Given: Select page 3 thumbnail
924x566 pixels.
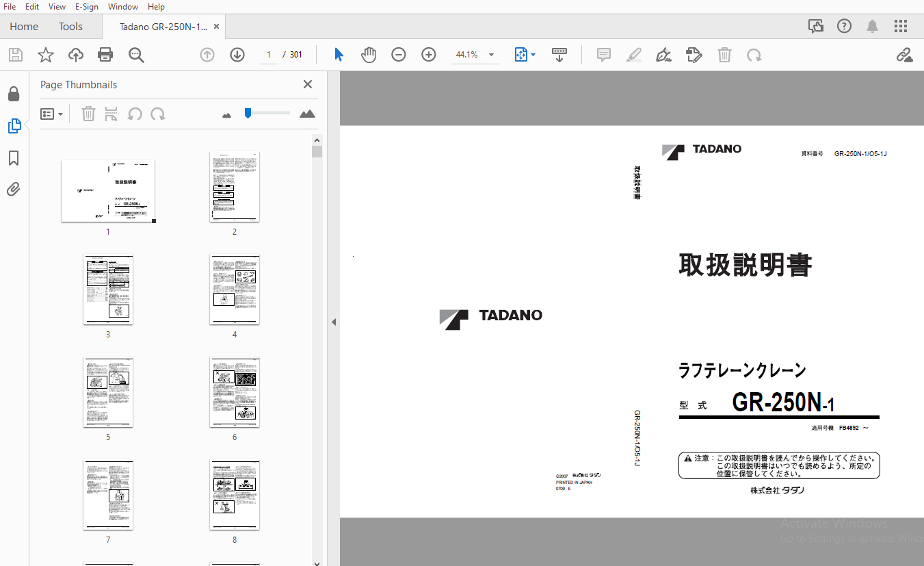Looking at the screenshot, I should tap(108, 290).
